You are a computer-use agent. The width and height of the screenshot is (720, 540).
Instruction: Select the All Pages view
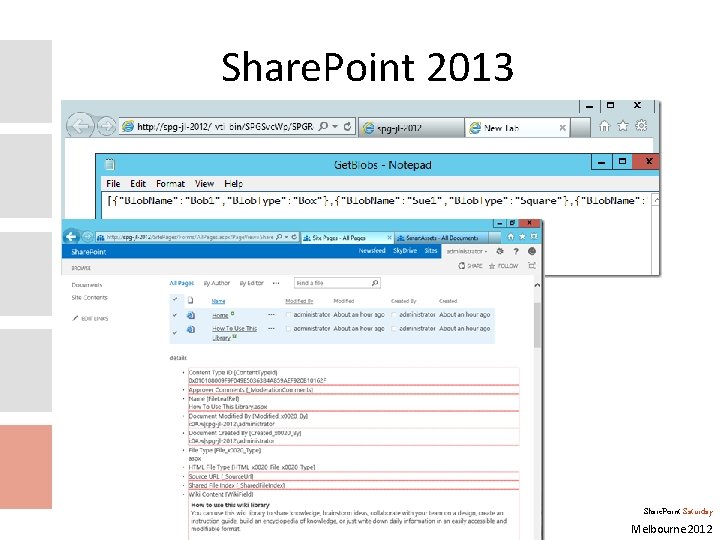click(182, 283)
